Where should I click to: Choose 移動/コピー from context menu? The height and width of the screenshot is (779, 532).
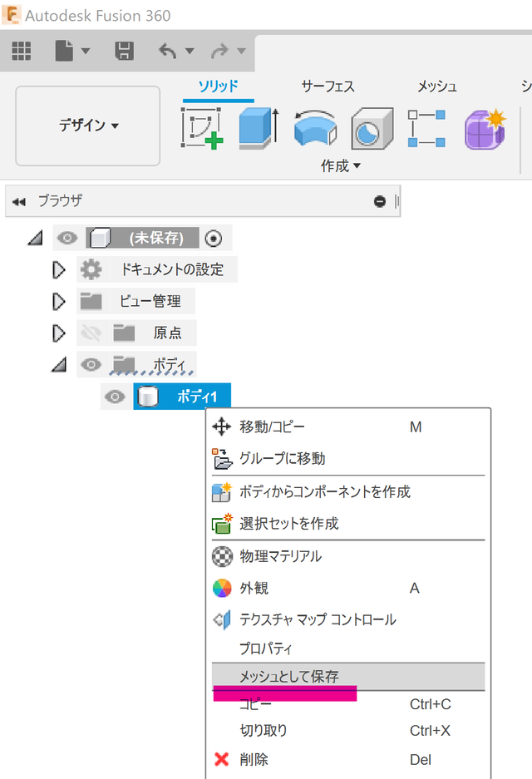348,427
